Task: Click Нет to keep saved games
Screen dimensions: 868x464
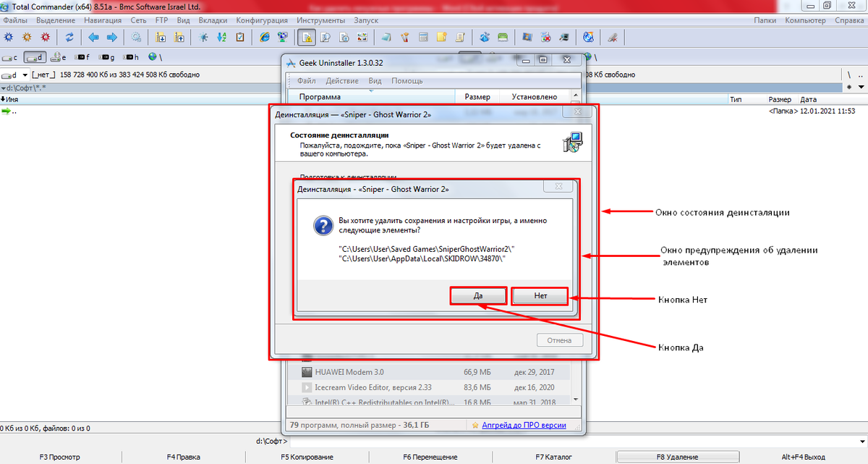Action: click(x=540, y=296)
